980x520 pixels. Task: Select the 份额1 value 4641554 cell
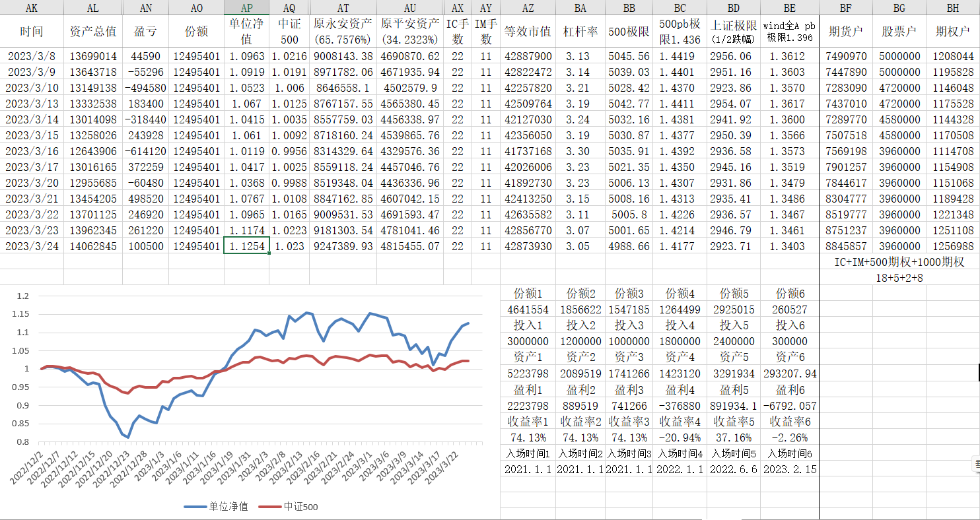tap(528, 309)
